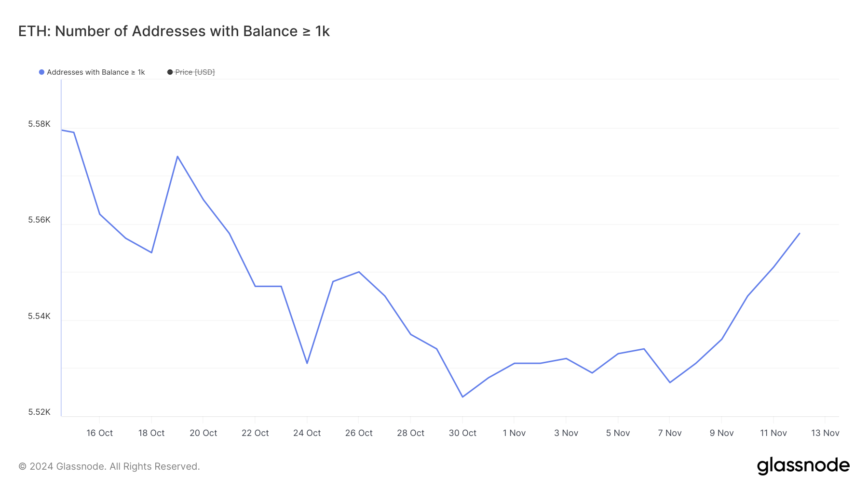The height and width of the screenshot is (488, 868).
Task: Click the glassnode logo
Action: pos(803,466)
